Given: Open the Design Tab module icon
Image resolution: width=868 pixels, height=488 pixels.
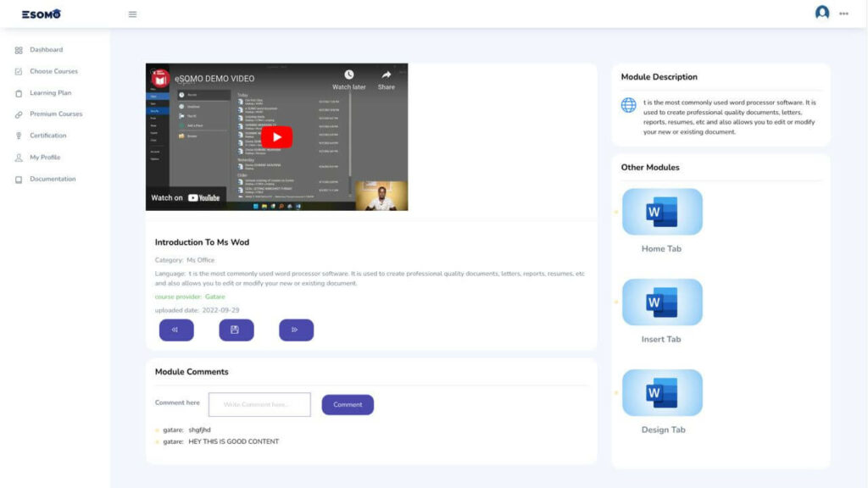Looking at the screenshot, I should tap(662, 393).
